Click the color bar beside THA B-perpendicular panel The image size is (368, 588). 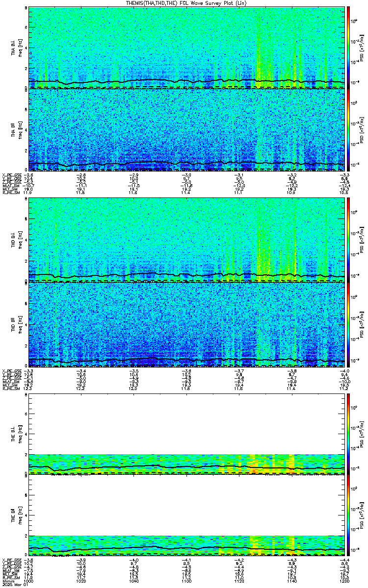pyautogui.click(x=349, y=48)
